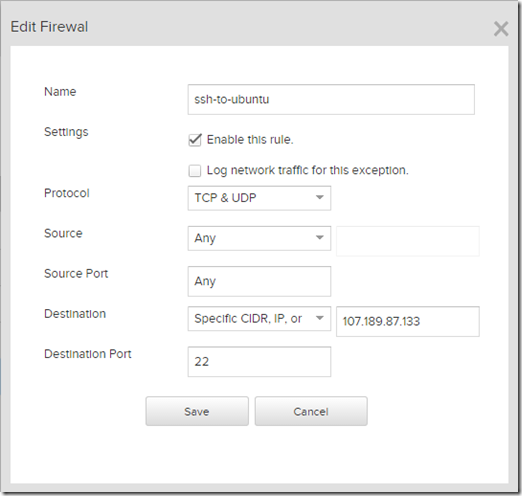Click the Protocol label text

(67, 193)
